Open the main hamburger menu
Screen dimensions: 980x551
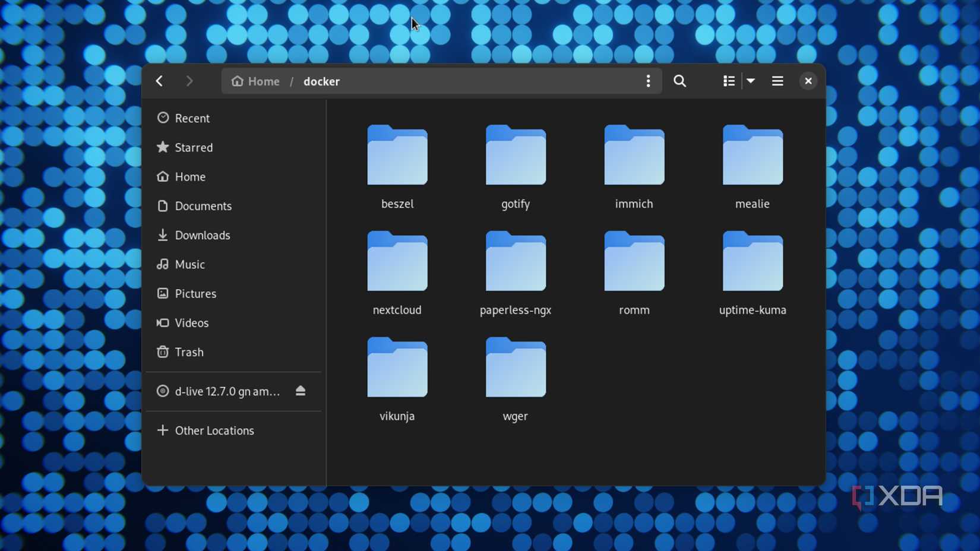[x=777, y=81]
